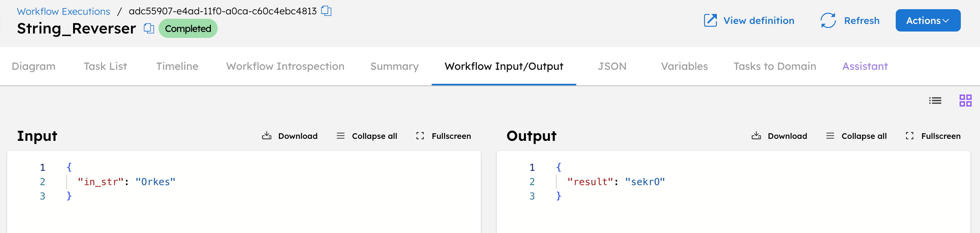Enter fullscreen for the Input panel

(443, 136)
